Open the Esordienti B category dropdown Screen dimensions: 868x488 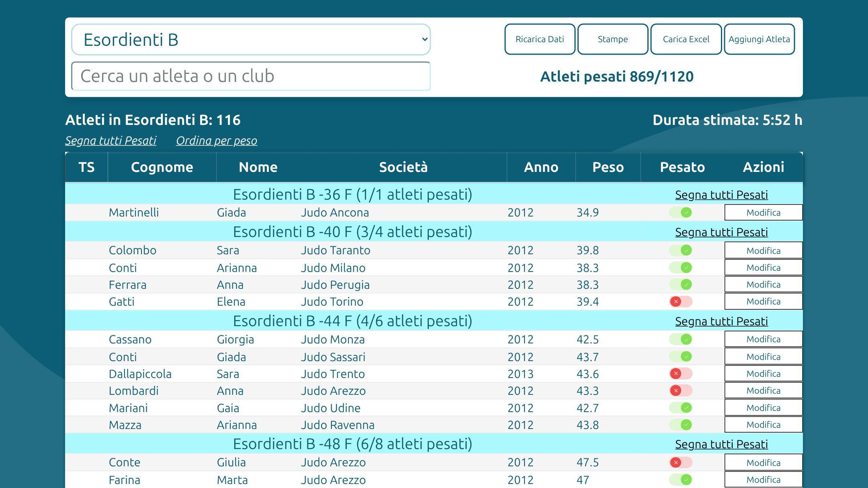(x=251, y=39)
